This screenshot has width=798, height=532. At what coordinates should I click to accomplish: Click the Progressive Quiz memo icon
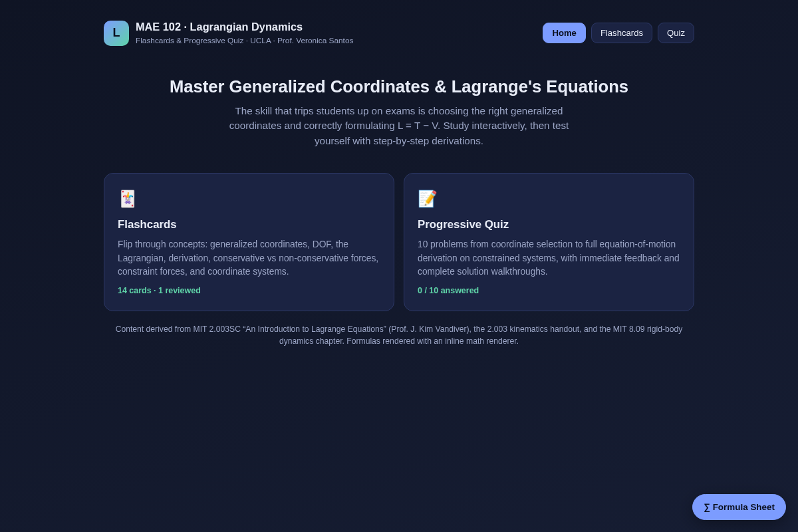[427, 199]
